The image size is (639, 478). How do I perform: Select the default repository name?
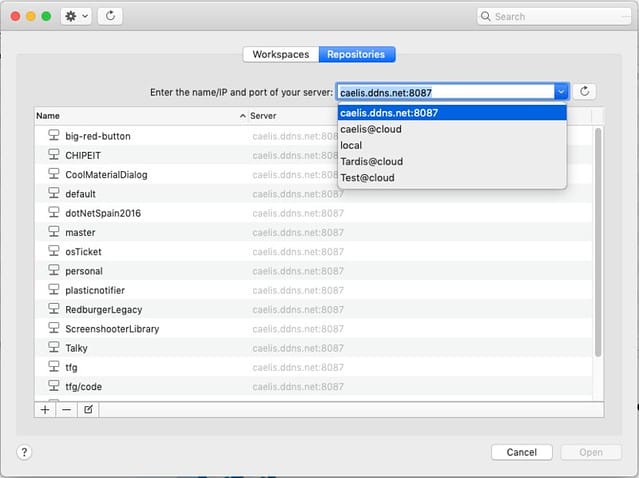[x=80, y=194]
